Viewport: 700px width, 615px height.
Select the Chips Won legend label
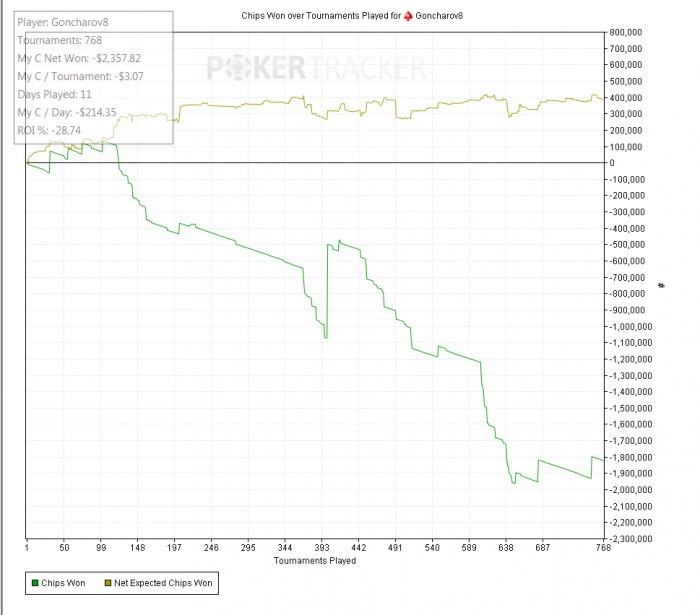click(x=63, y=583)
